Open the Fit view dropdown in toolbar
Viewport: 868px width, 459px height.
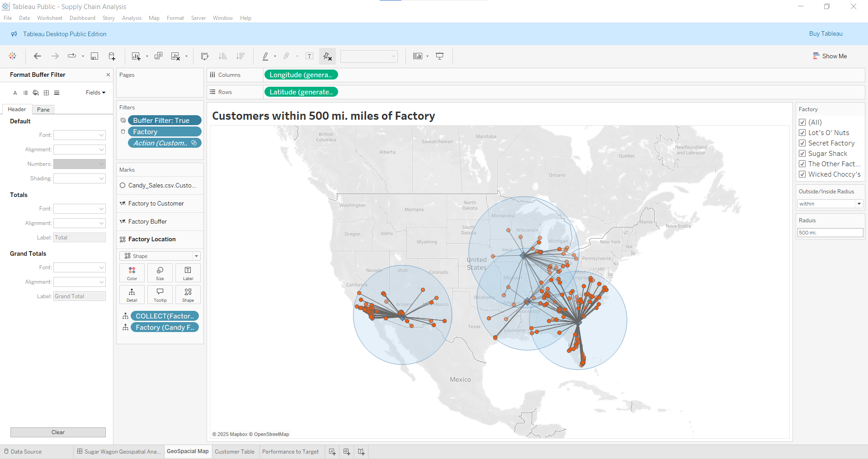(x=369, y=56)
